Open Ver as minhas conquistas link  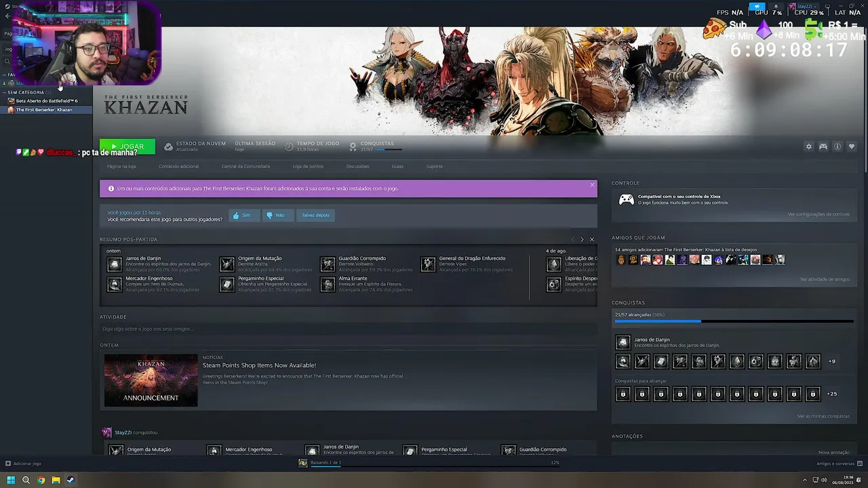click(x=823, y=416)
